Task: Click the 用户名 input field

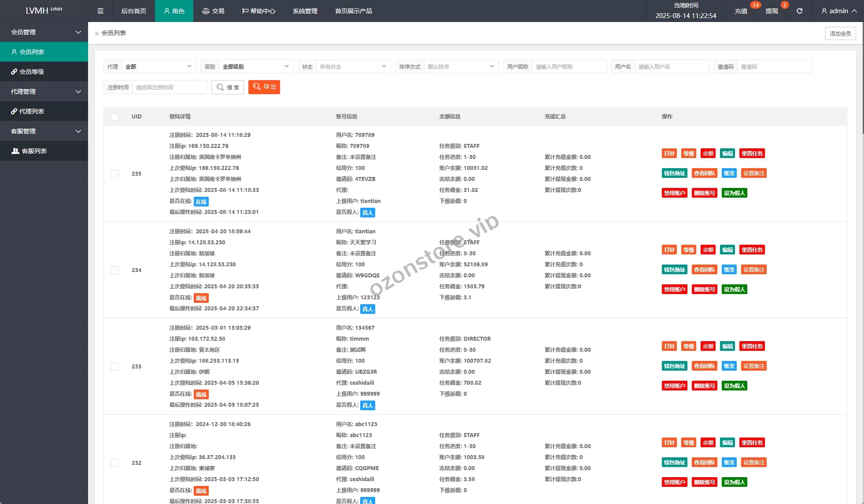Action: coord(671,67)
